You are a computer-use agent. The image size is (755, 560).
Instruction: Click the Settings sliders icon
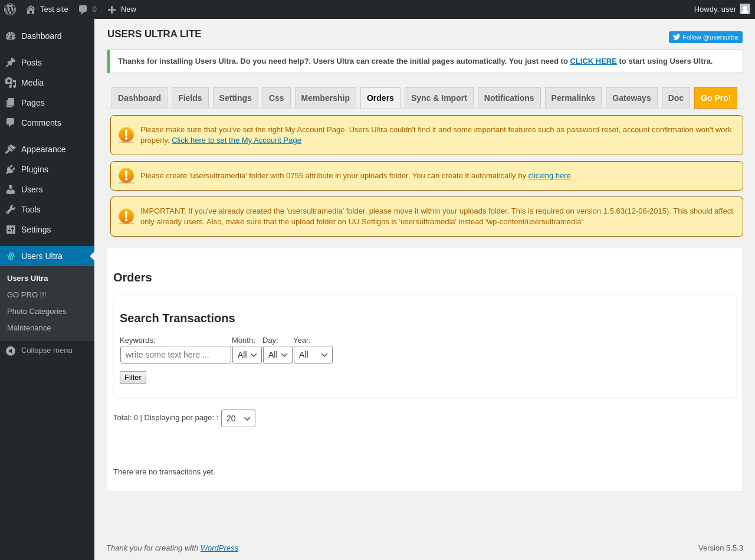[x=11, y=230]
